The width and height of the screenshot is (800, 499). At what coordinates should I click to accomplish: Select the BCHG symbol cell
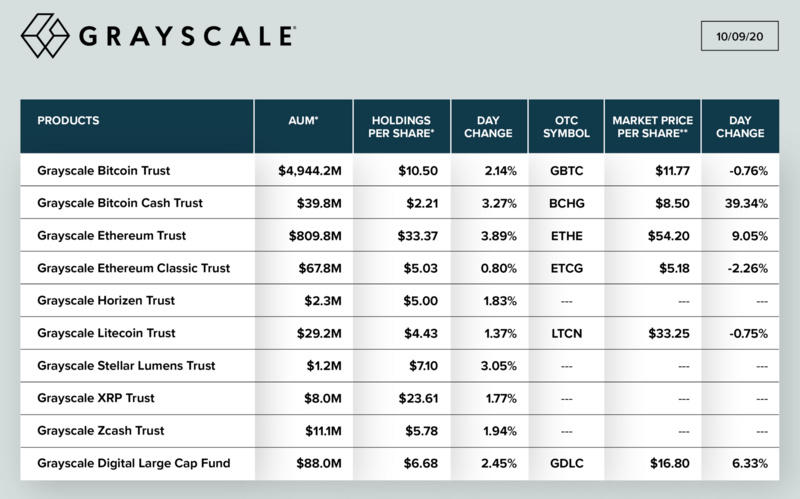pos(566,203)
